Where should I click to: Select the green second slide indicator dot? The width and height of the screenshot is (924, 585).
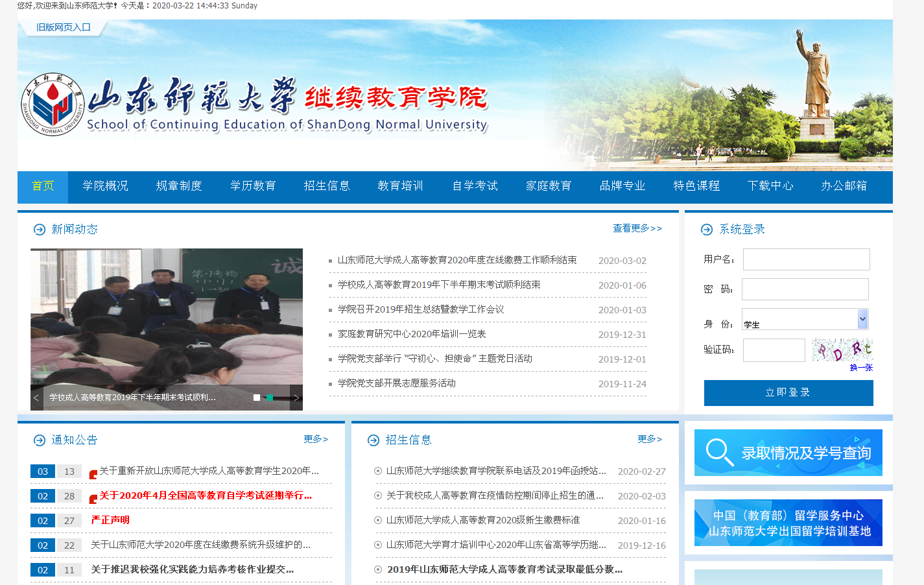(270, 398)
